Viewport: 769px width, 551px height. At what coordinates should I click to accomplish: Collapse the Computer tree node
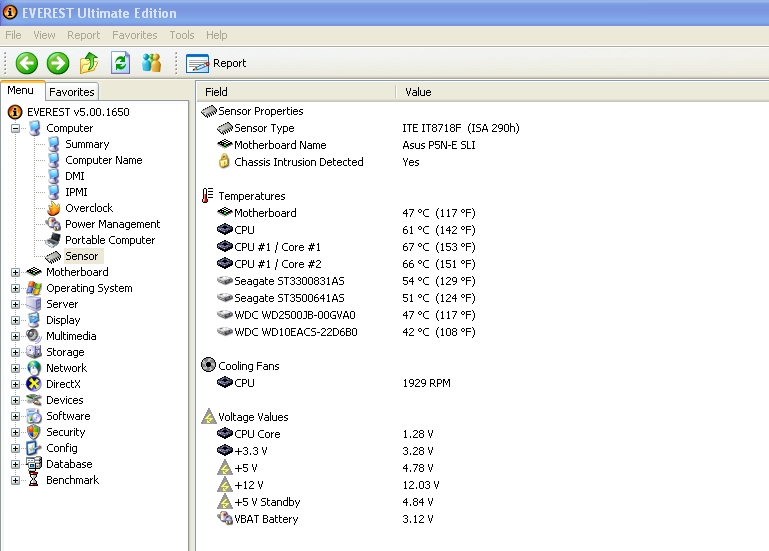(x=15, y=129)
